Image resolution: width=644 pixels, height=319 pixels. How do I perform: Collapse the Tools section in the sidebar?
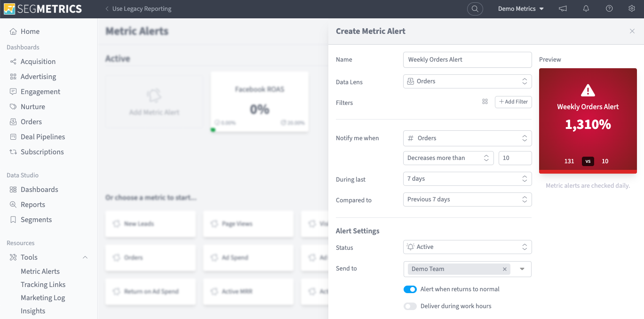coord(85,257)
